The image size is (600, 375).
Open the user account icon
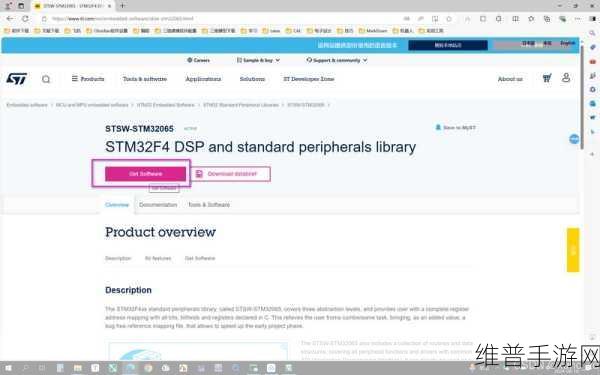pos(566,78)
